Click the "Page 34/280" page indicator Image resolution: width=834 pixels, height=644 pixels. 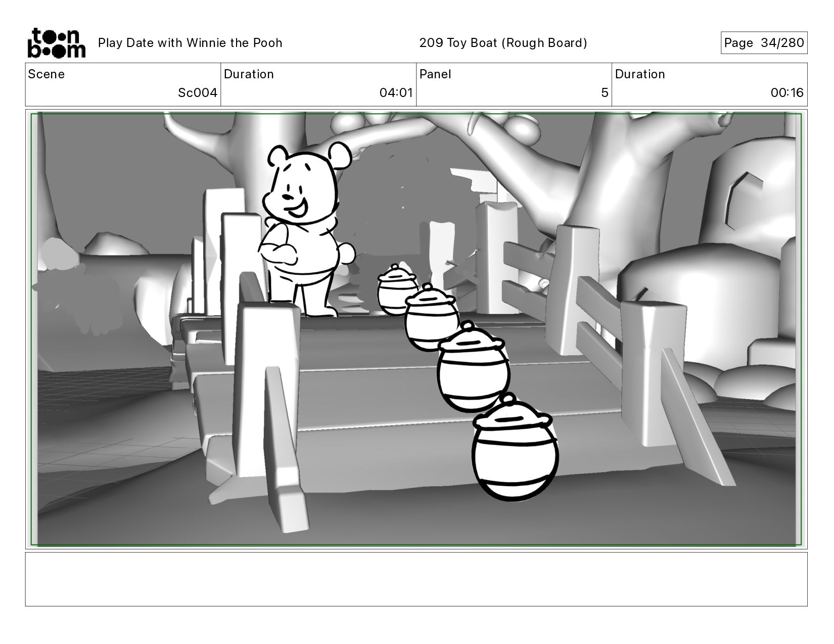point(764,43)
